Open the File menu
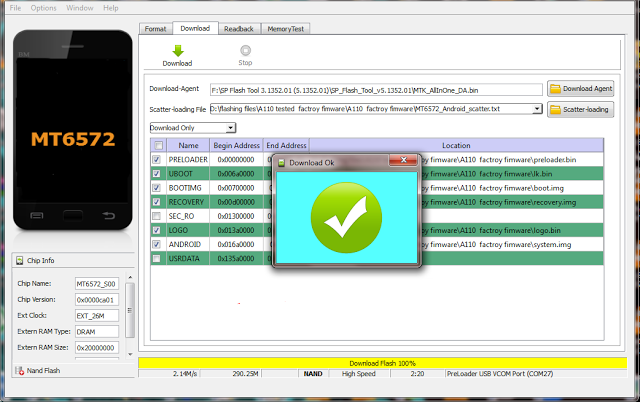Image resolution: width=640 pixels, height=402 pixels. click(15, 8)
